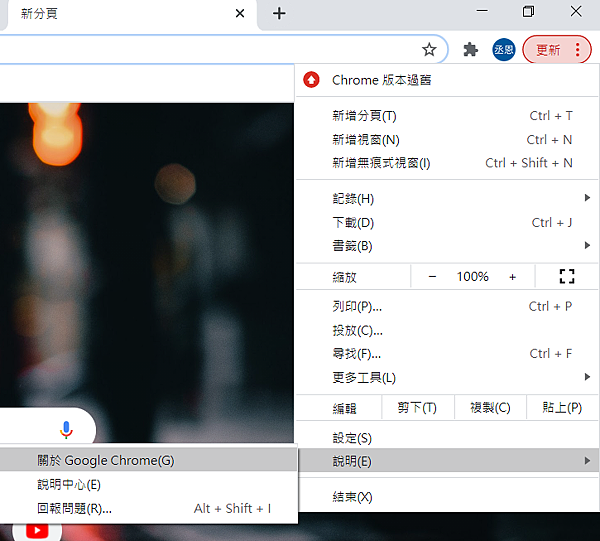Click the voice search microphone icon
Image resolution: width=600 pixels, height=541 pixels.
point(66,430)
